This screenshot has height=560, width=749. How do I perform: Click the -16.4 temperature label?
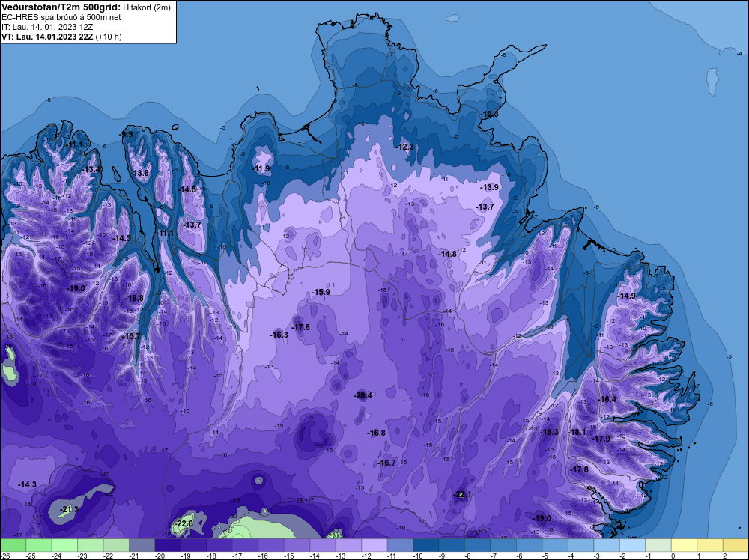pyautogui.click(x=607, y=399)
